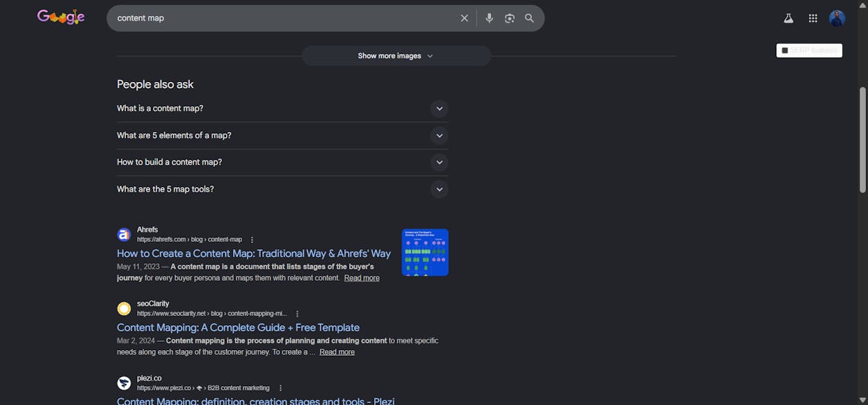This screenshot has width=868, height=405.
Task: Click the Google logo to go home
Action: click(x=61, y=17)
